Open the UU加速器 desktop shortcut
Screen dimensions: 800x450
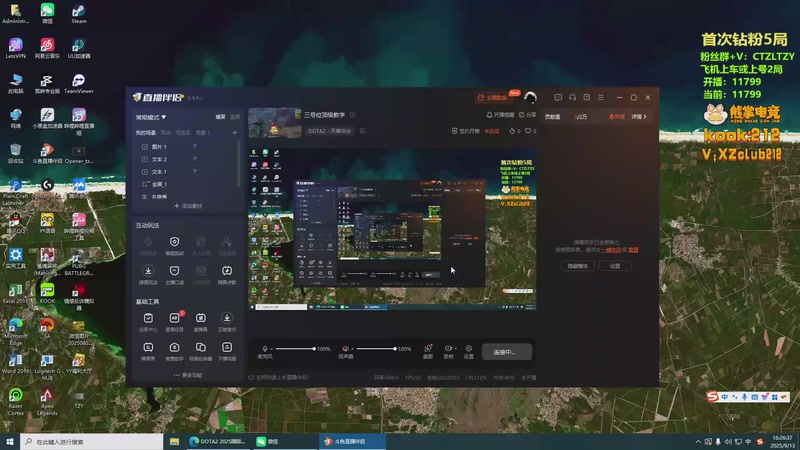tap(79, 48)
